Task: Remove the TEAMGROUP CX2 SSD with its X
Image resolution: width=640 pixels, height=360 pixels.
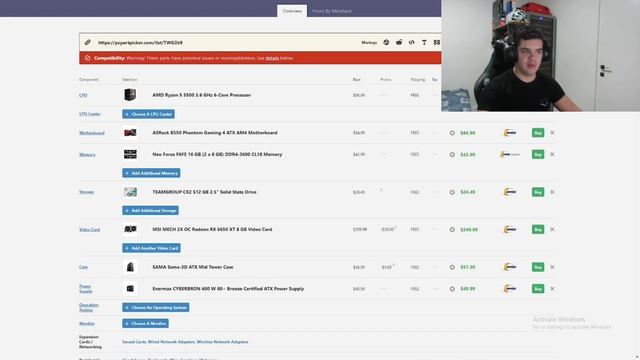Action: point(552,192)
